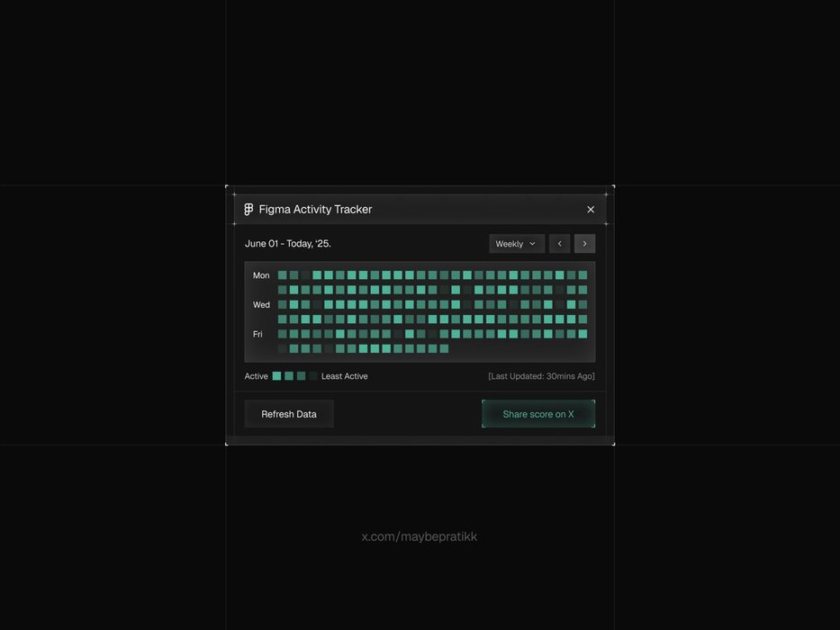Click the Refresh Data button

(289, 414)
